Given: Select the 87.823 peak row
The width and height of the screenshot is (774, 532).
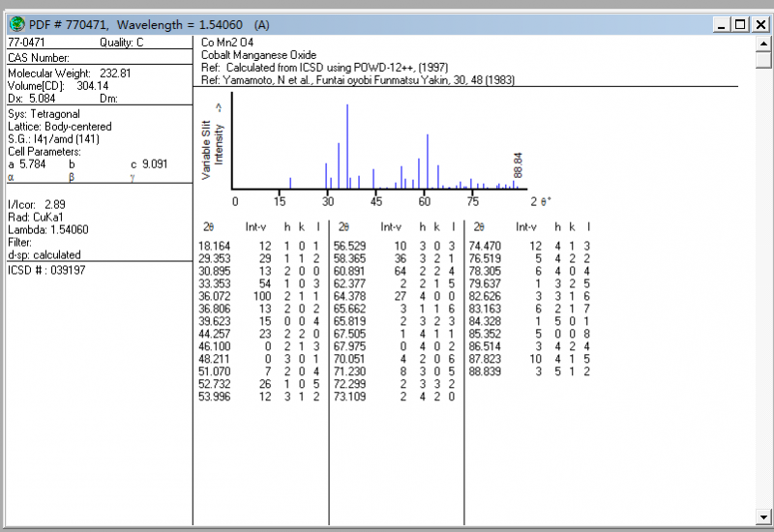Looking at the screenshot, I should point(529,359).
